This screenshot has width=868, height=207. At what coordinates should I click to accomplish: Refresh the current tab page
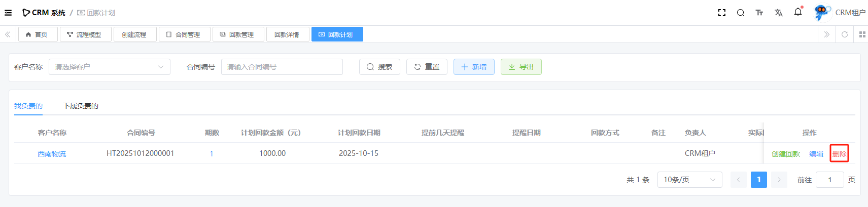(845, 34)
